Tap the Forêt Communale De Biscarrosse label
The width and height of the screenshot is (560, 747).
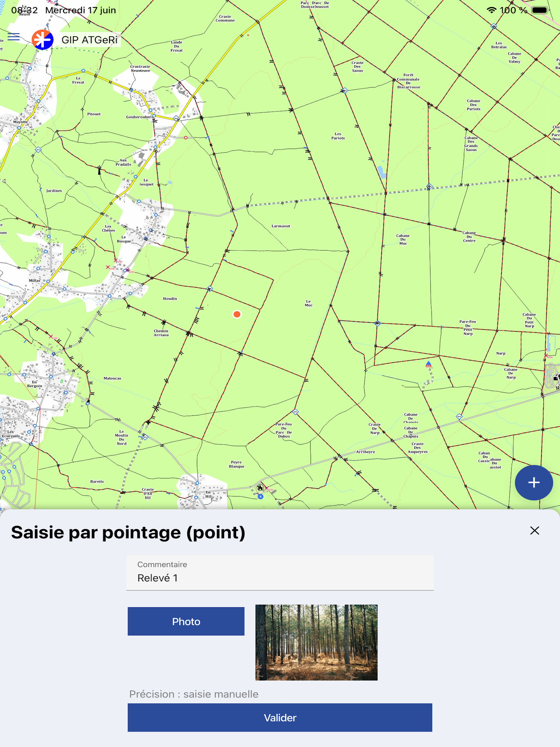[408, 81]
